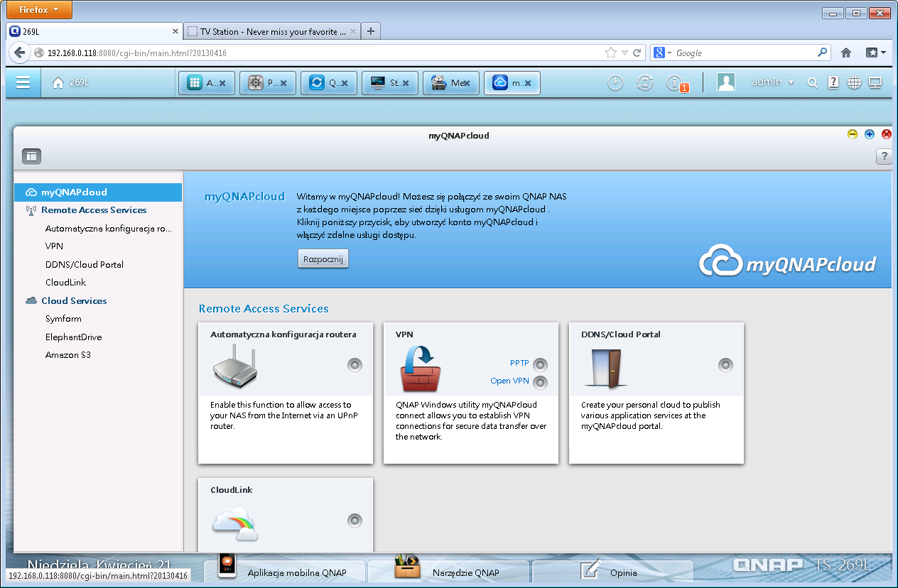Open the external devices icon in the top bar
The image size is (898, 588).
coord(644,82)
